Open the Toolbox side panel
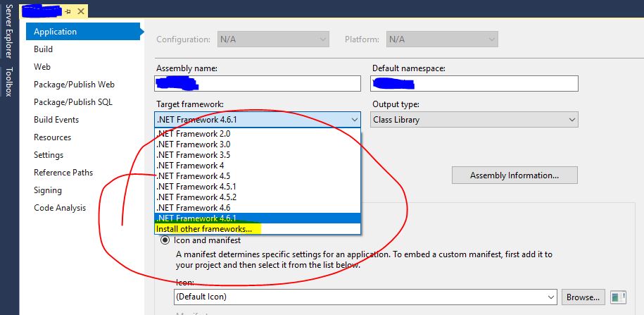The height and width of the screenshot is (315, 644). pos(9,82)
